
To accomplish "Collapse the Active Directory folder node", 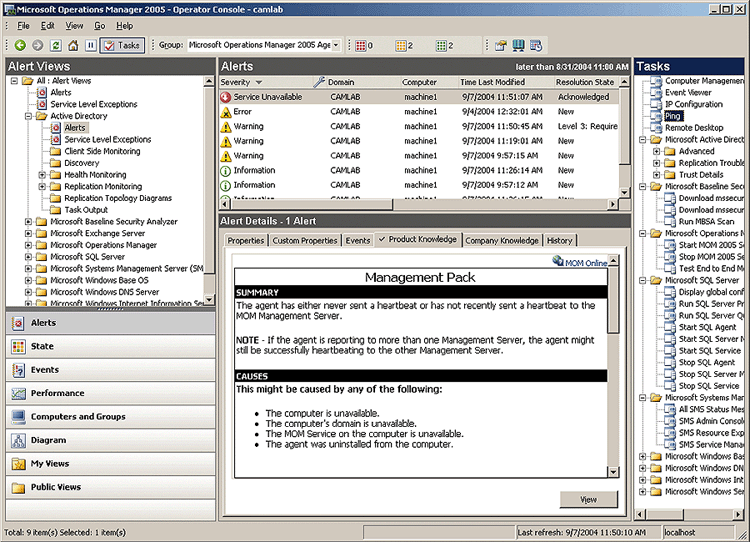I will tap(28, 116).
